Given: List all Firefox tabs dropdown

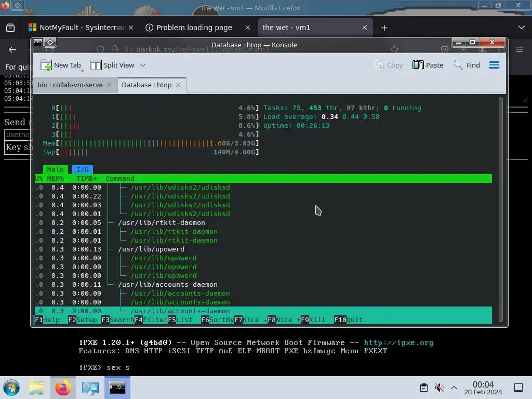Looking at the screenshot, I should [522, 28].
